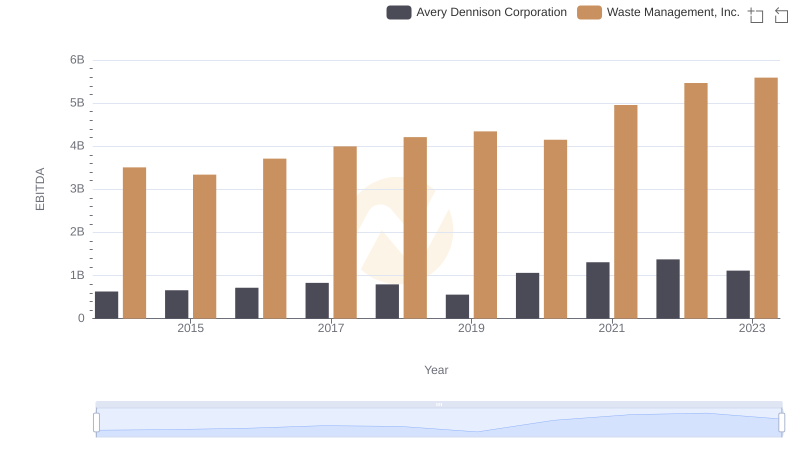Screen dimensions: 800x461
Task: Grab the left range slider handle
Action: [96, 422]
